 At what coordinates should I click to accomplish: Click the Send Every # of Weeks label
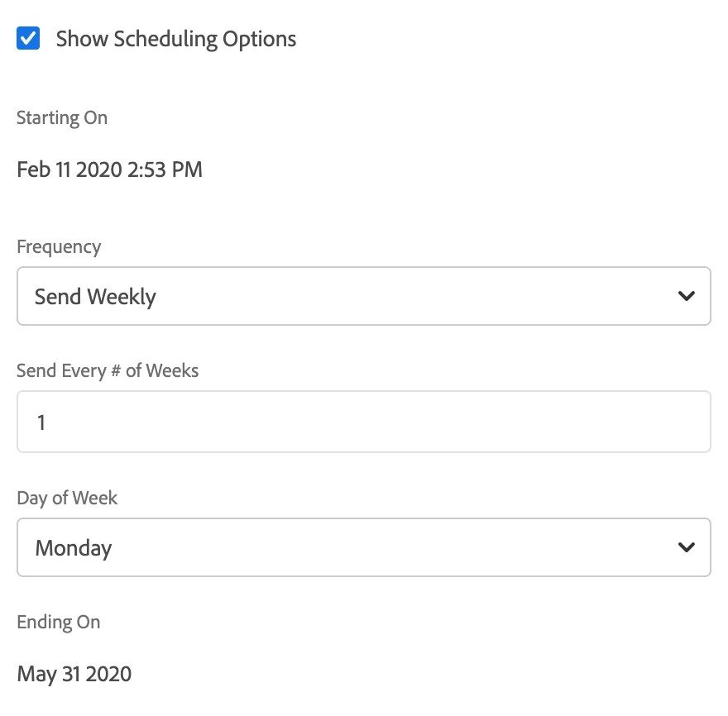108,370
